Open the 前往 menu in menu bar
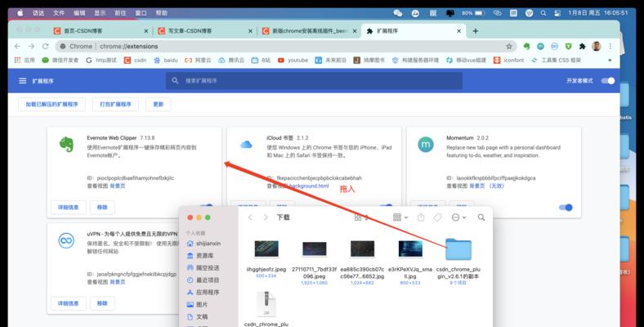Screen dimensions: 644x327 pyautogui.click(x=120, y=13)
